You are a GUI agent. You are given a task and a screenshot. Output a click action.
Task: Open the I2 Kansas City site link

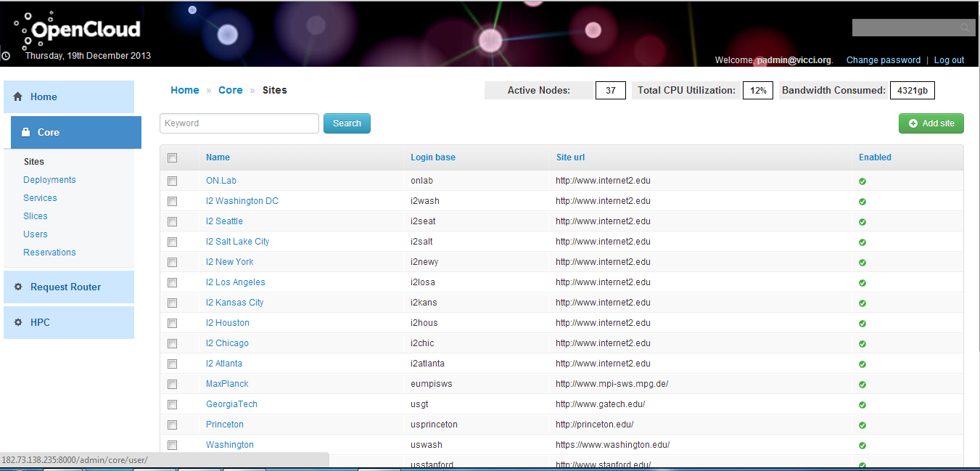point(234,303)
